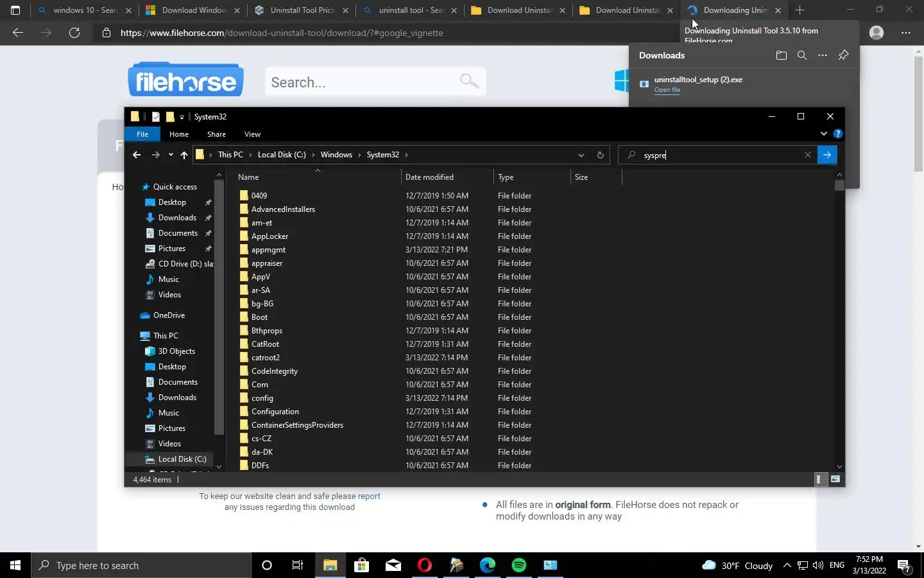Clear the syspre search text

pyautogui.click(x=807, y=155)
